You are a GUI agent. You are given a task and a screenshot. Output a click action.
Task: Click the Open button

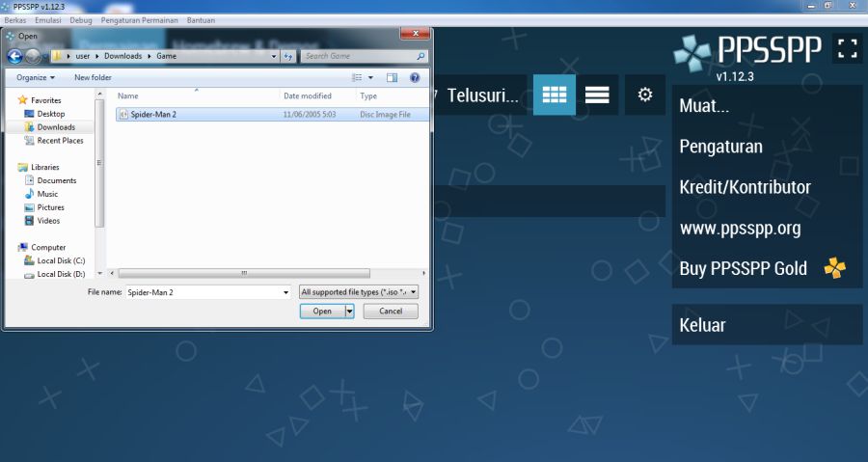pos(321,312)
